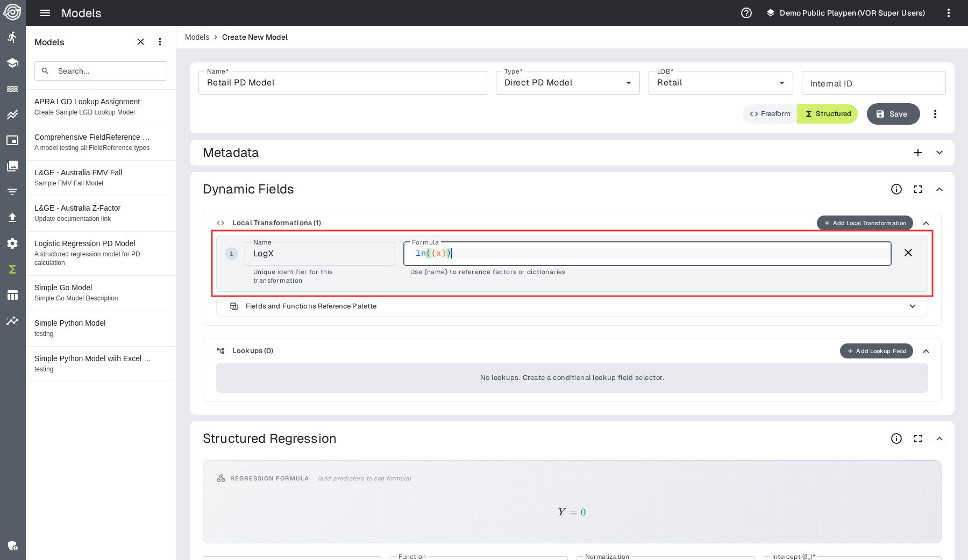Expand Dynamic Fields to fullscreen
968x560 pixels.
[x=917, y=189]
